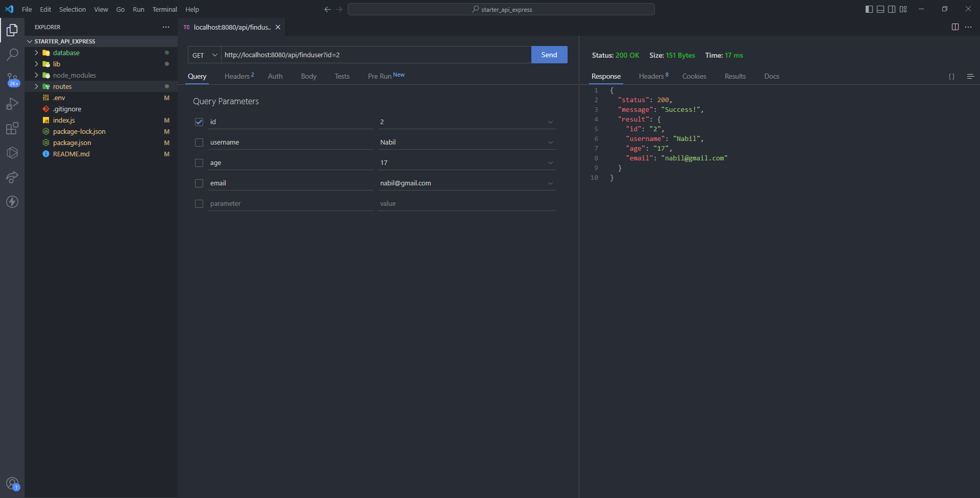This screenshot has width=980, height=498.
Task: Switch to the request Headers tab
Action: click(239, 76)
